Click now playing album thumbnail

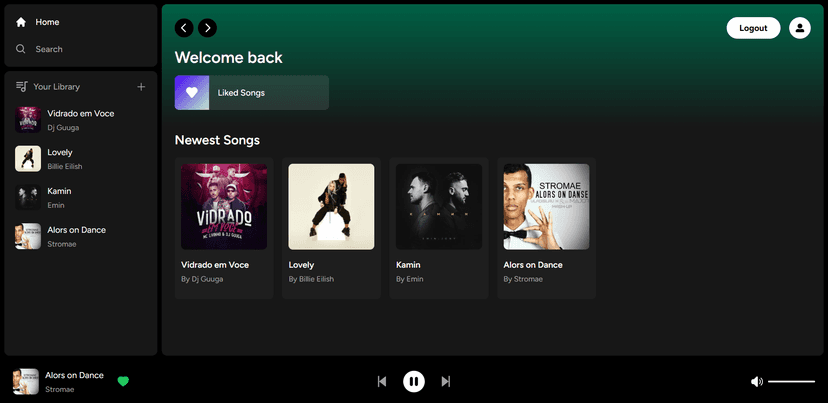(26, 381)
